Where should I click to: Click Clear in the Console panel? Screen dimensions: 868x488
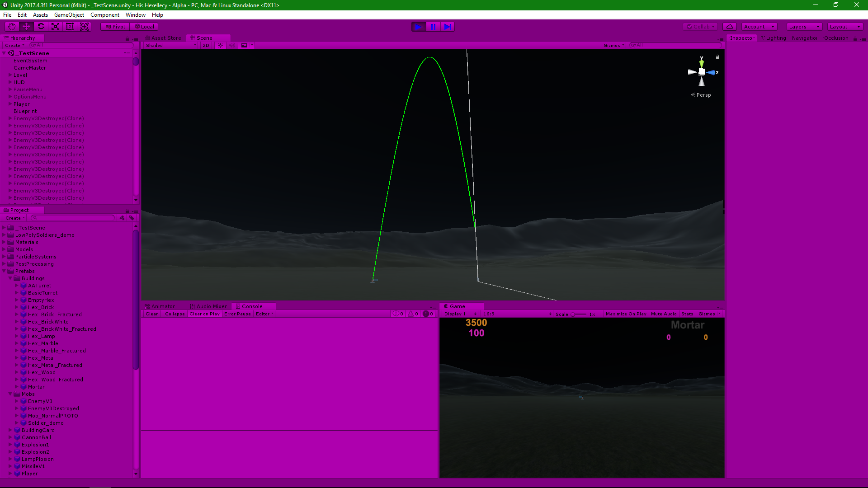click(x=151, y=314)
